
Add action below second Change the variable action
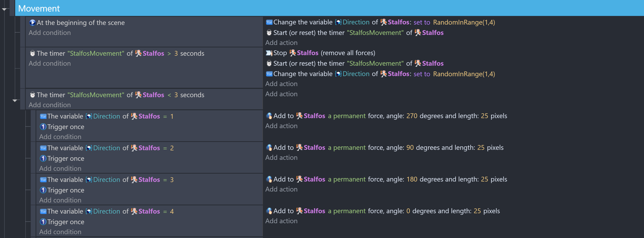[x=281, y=84]
